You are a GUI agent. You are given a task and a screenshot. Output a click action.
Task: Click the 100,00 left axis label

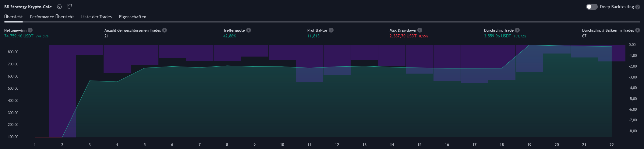pos(13,137)
